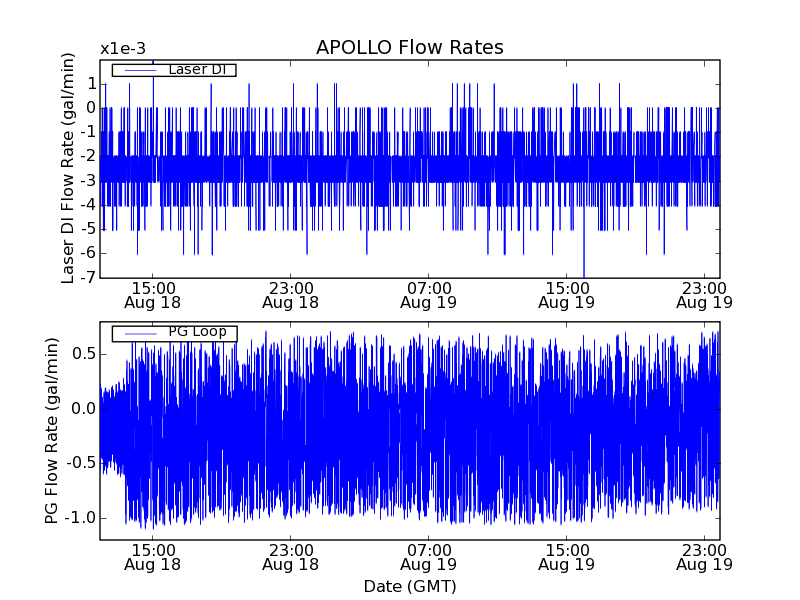Image resolution: width=800 pixels, height=600 pixels.
Task: Select the PG Loop legend box
Action: pos(174,332)
